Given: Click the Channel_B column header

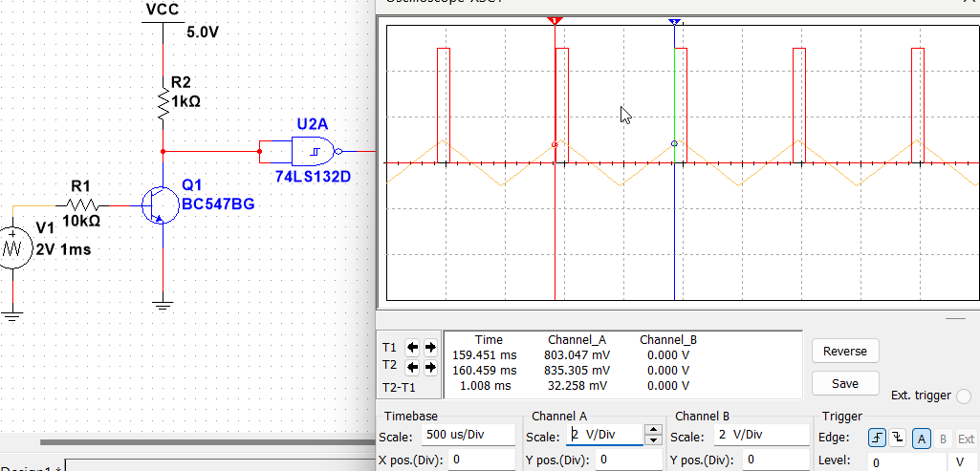Looking at the screenshot, I should pyautogui.click(x=668, y=340).
